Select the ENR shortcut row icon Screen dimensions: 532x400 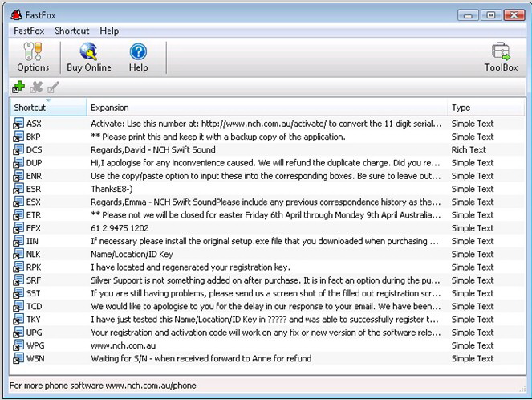[18, 176]
